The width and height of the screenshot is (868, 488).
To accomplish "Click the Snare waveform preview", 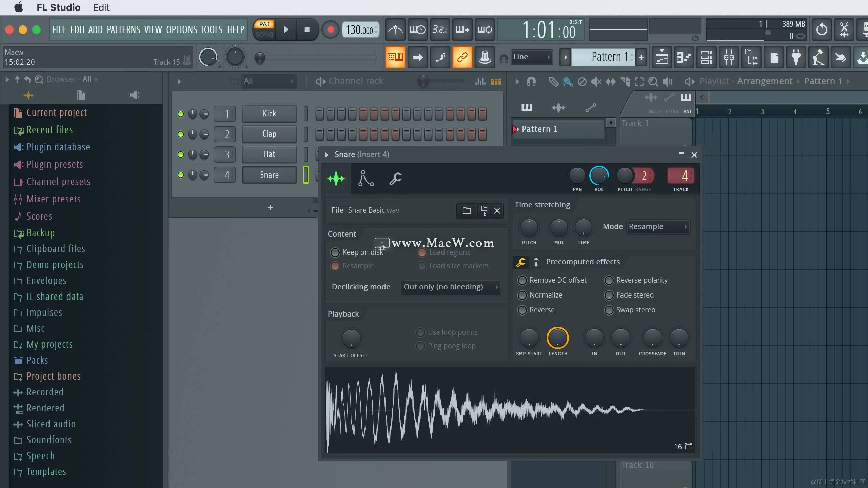I will (510, 410).
